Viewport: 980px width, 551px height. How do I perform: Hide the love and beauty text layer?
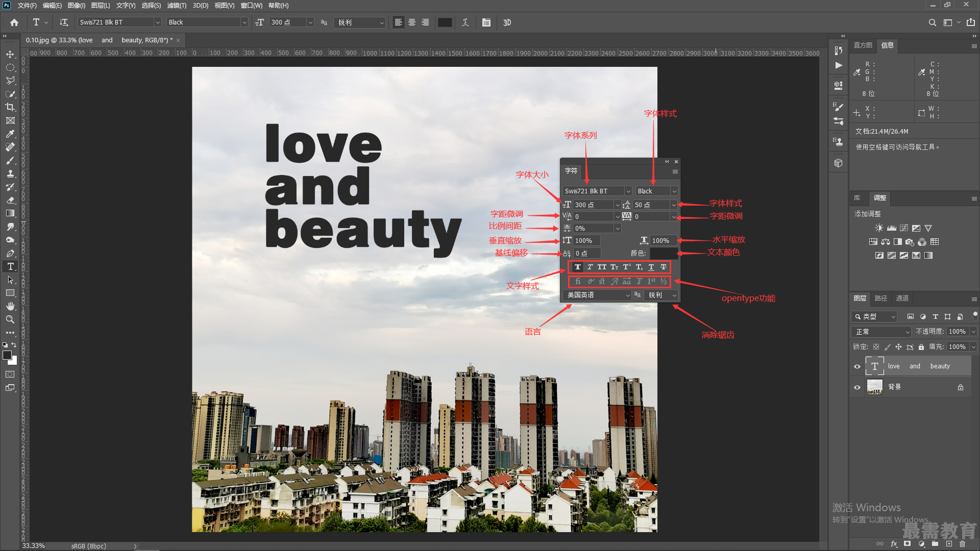point(857,366)
